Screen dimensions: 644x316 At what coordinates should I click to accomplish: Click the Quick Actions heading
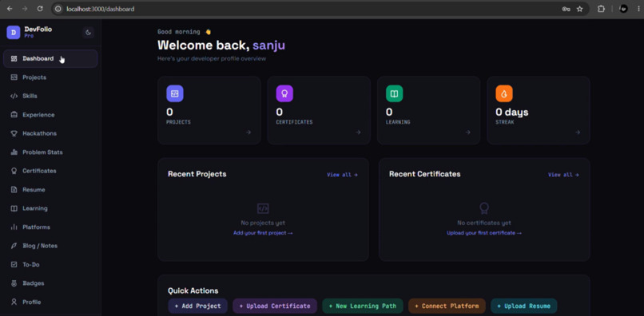[x=193, y=290]
